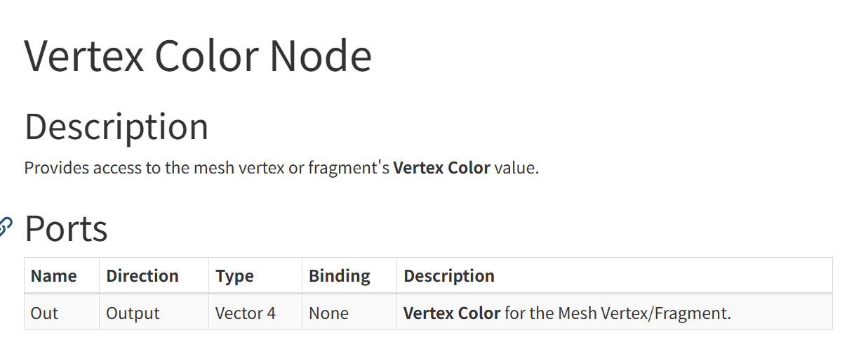Click the Description heading
This screenshot has width=868, height=352.
tap(116, 126)
